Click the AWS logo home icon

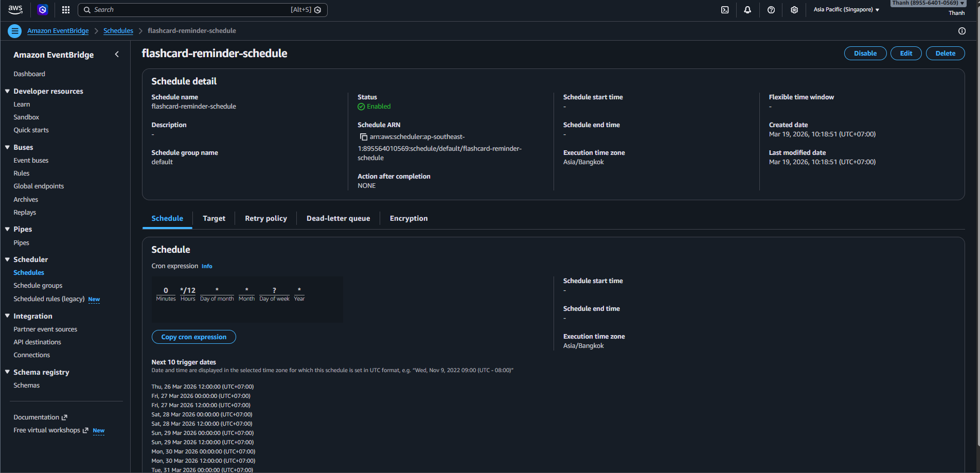click(x=15, y=10)
